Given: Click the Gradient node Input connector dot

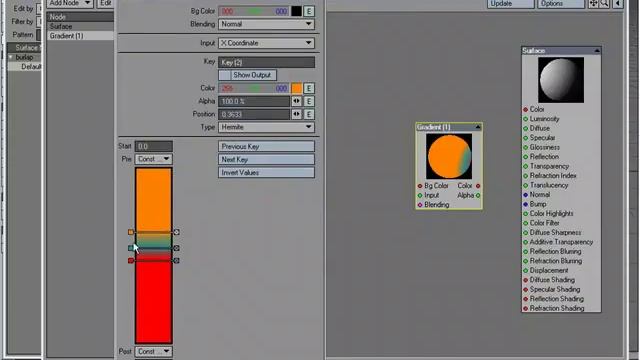Looking at the screenshot, I should (420, 196).
